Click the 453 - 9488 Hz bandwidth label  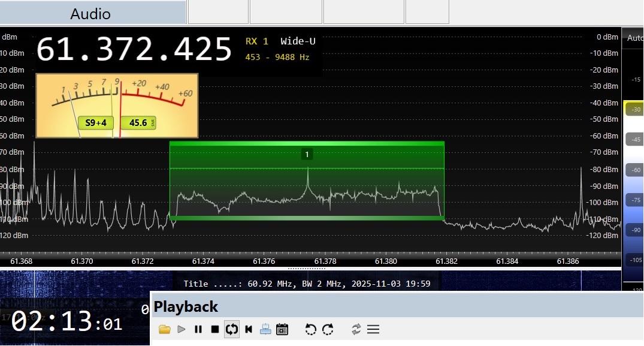coord(277,58)
